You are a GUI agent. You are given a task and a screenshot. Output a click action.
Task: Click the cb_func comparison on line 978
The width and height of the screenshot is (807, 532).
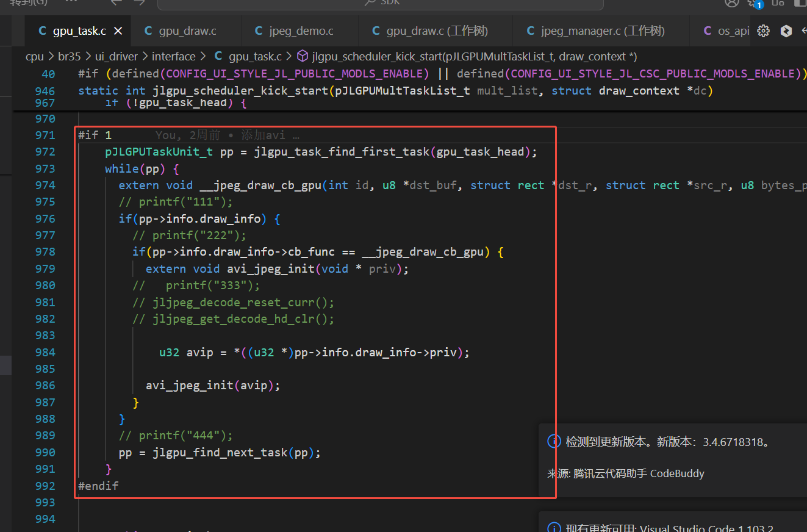coord(318,252)
